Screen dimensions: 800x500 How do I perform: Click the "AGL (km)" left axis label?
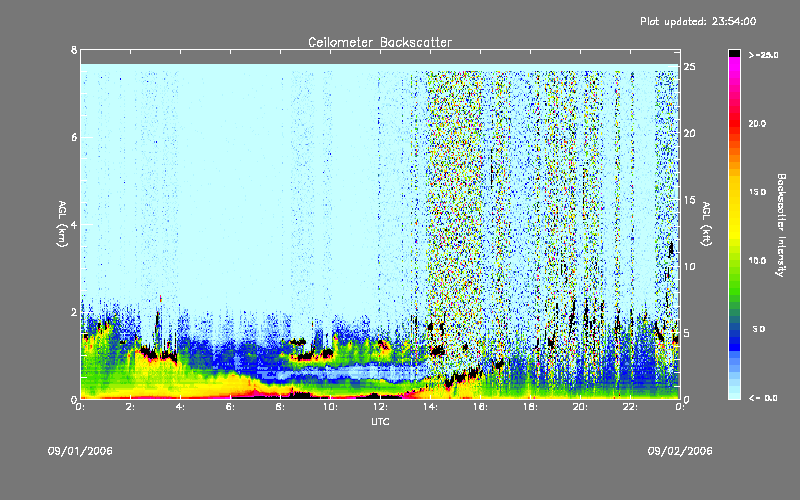pos(62,224)
